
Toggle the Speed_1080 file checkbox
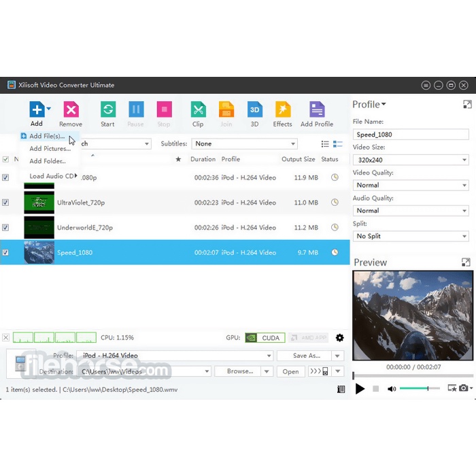pos(6,253)
